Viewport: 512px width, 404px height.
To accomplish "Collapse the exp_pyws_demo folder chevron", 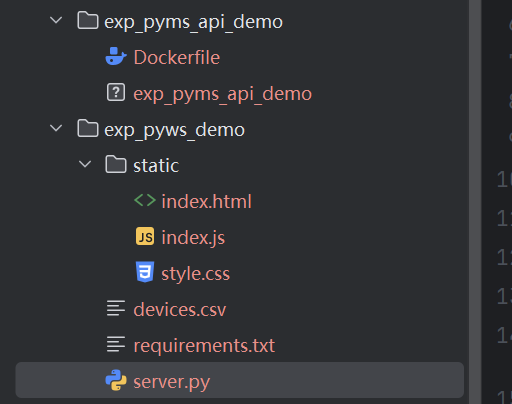I will pyautogui.click(x=56, y=128).
